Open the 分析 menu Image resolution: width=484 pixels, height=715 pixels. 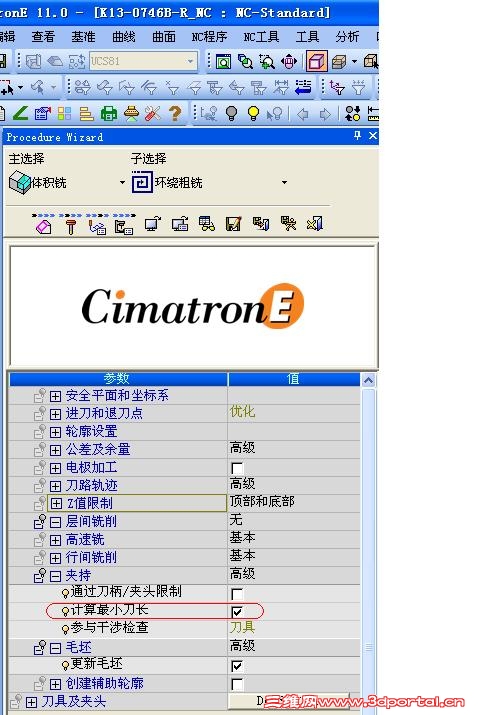click(347, 36)
